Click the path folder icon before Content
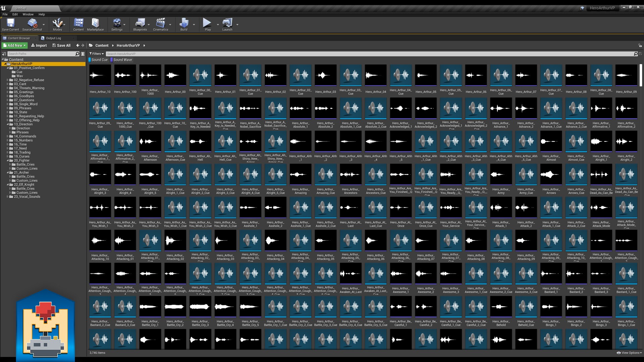This screenshot has width=644, height=362. coord(91,45)
